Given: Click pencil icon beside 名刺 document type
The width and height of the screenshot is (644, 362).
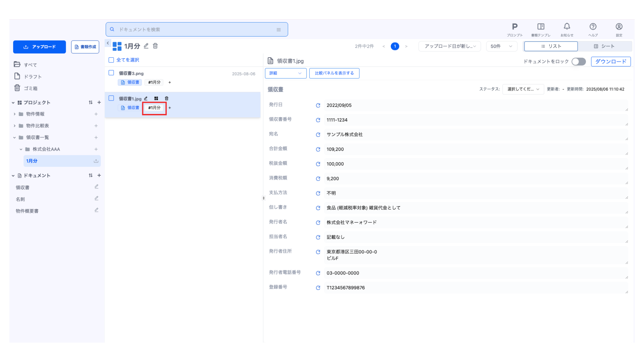Looking at the screenshot, I should pyautogui.click(x=96, y=198).
